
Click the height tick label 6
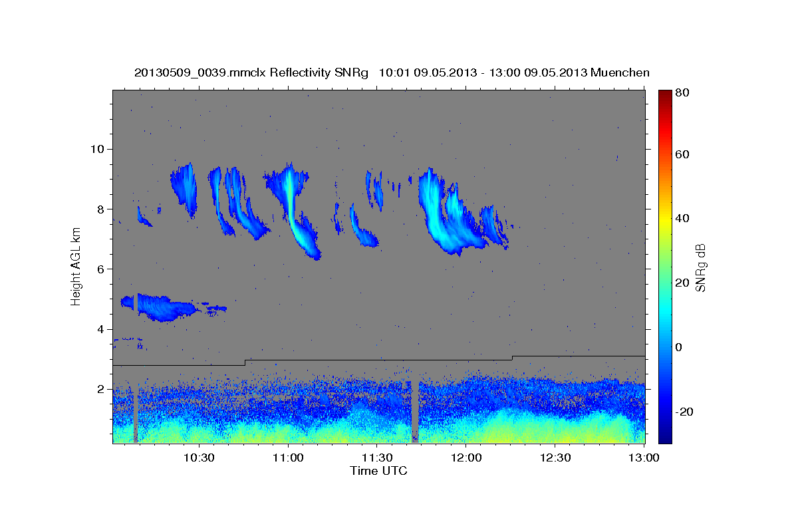click(x=101, y=269)
